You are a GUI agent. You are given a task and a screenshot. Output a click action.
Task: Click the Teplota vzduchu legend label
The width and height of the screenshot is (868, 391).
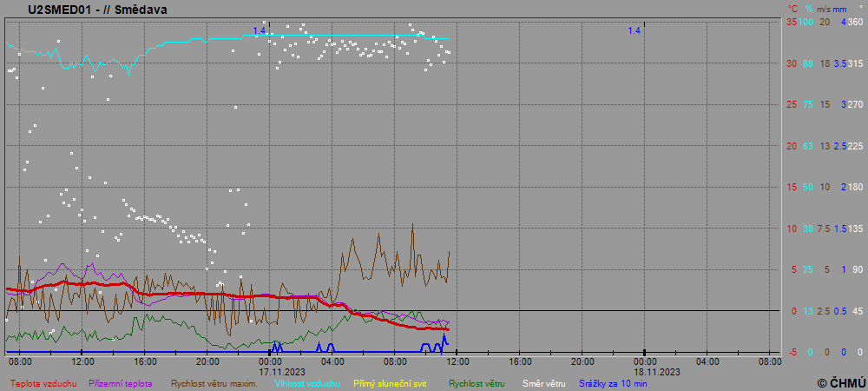(43, 383)
